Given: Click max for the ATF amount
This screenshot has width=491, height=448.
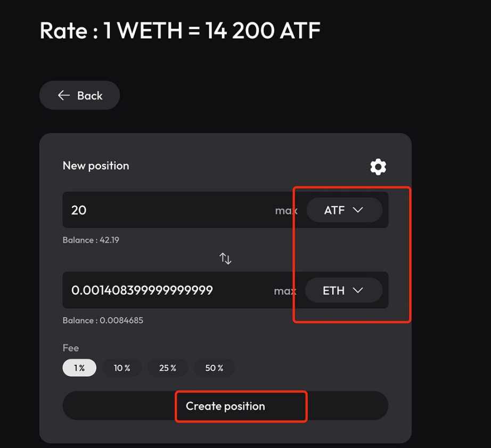Looking at the screenshot, I should tap(286, 210).
